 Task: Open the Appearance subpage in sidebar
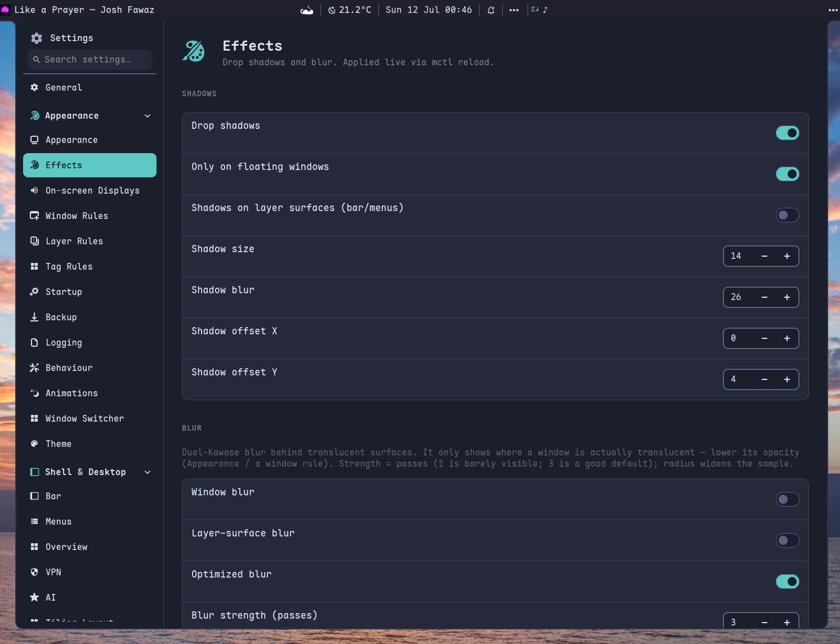(x=90, y=140)
